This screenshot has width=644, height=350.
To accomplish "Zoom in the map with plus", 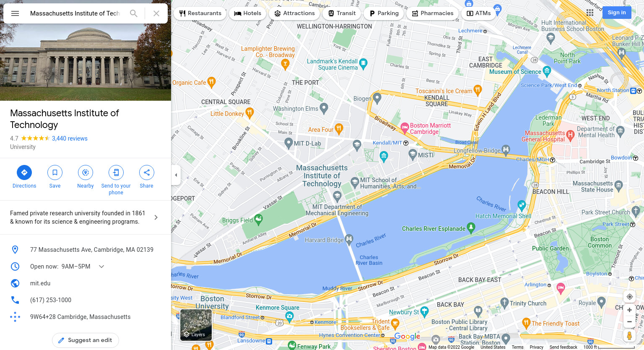I will [x=629, y=310].
